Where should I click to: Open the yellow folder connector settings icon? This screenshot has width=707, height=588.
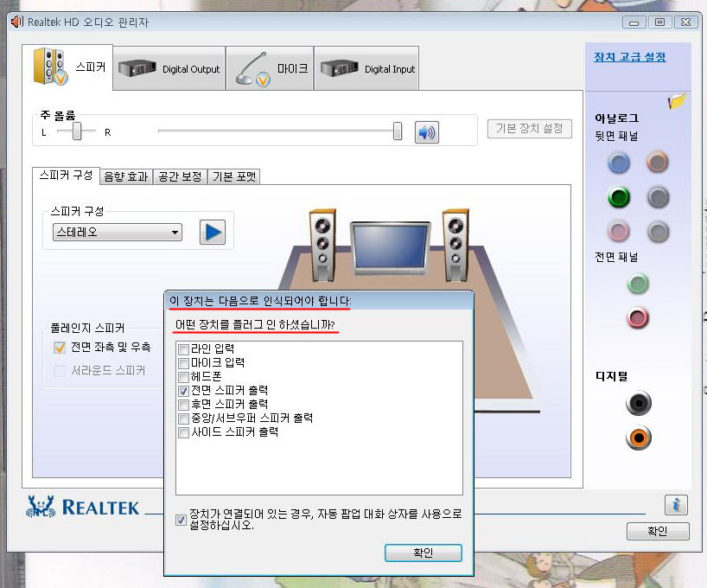click(x=677, y=101)
